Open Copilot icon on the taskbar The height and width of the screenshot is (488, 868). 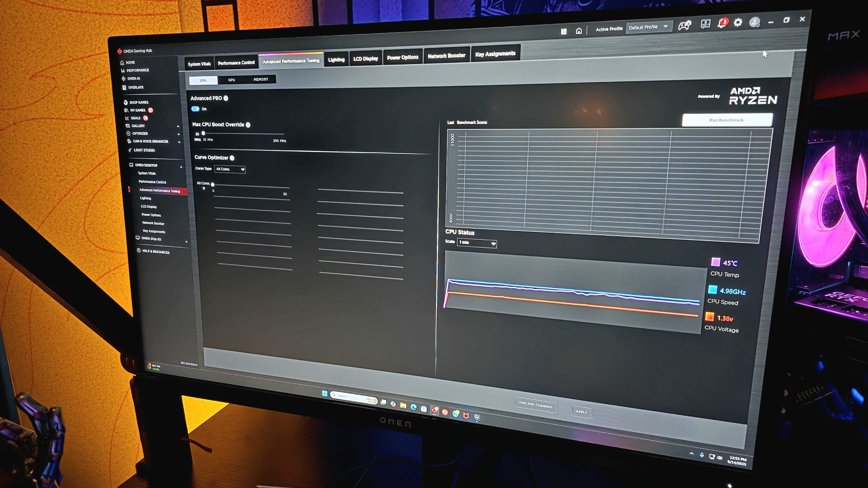point(393,404)
